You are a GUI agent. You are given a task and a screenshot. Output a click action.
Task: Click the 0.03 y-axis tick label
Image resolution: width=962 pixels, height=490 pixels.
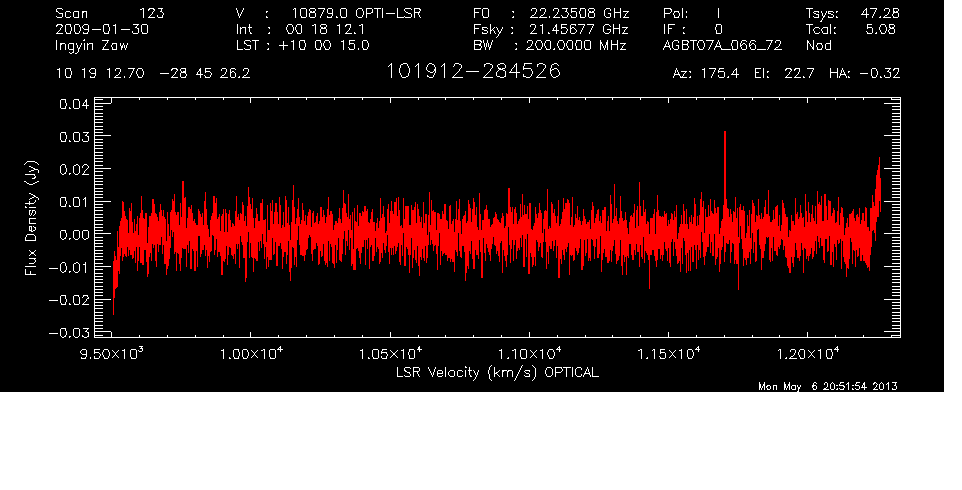(x=74, y=136)
